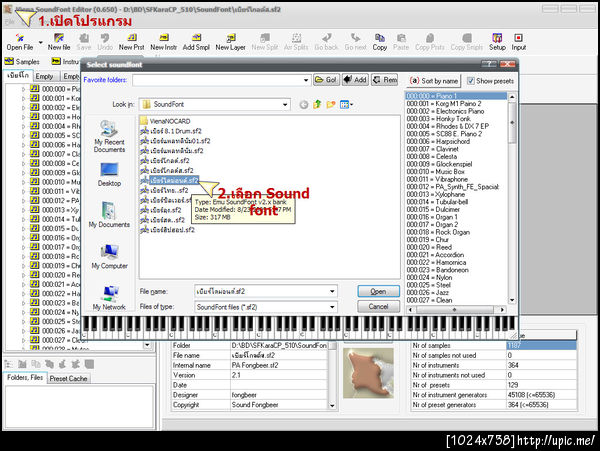Click the up one level folder icon

click(x=317, y=104)
